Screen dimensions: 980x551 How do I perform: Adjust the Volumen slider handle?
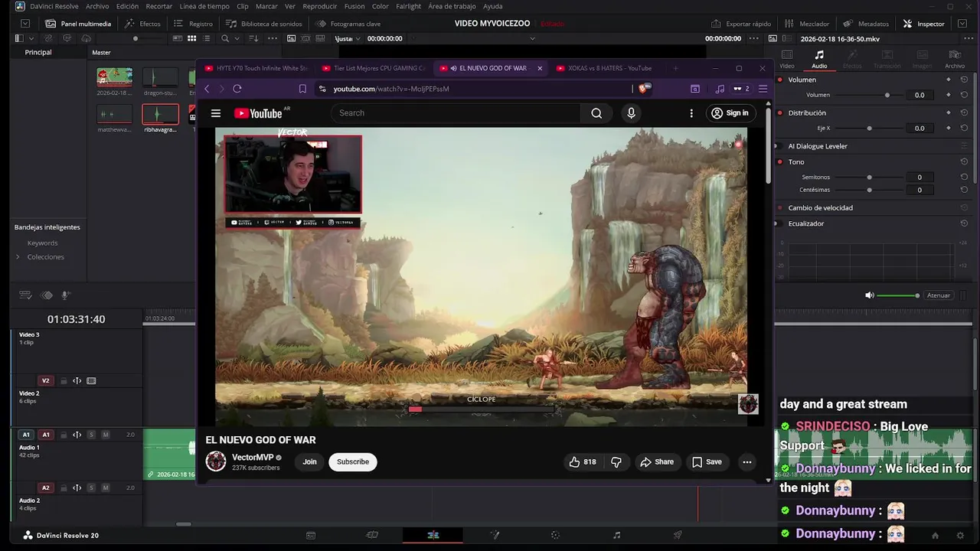[x=887, y=95]
